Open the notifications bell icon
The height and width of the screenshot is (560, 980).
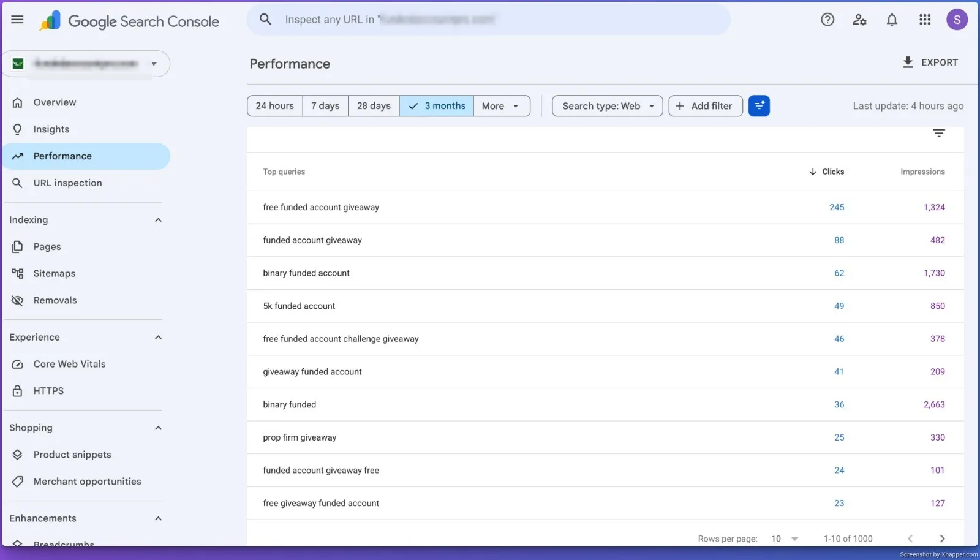pos(892,20)
